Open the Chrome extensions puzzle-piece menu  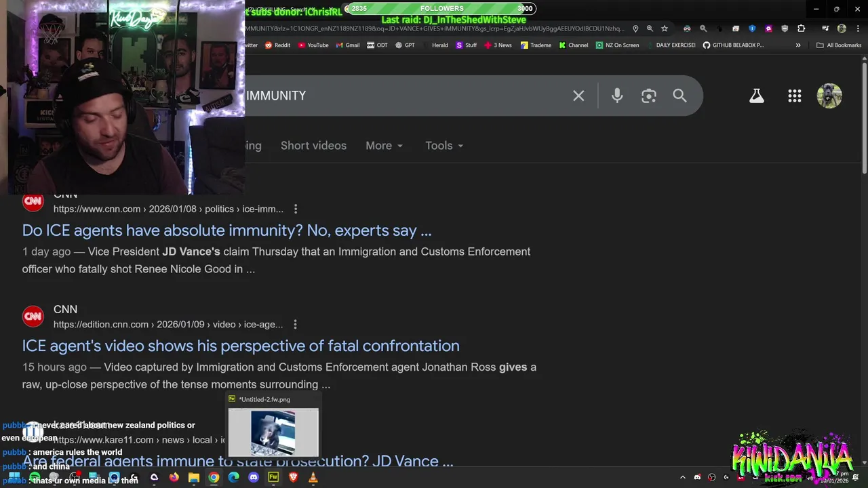point(802,28)
